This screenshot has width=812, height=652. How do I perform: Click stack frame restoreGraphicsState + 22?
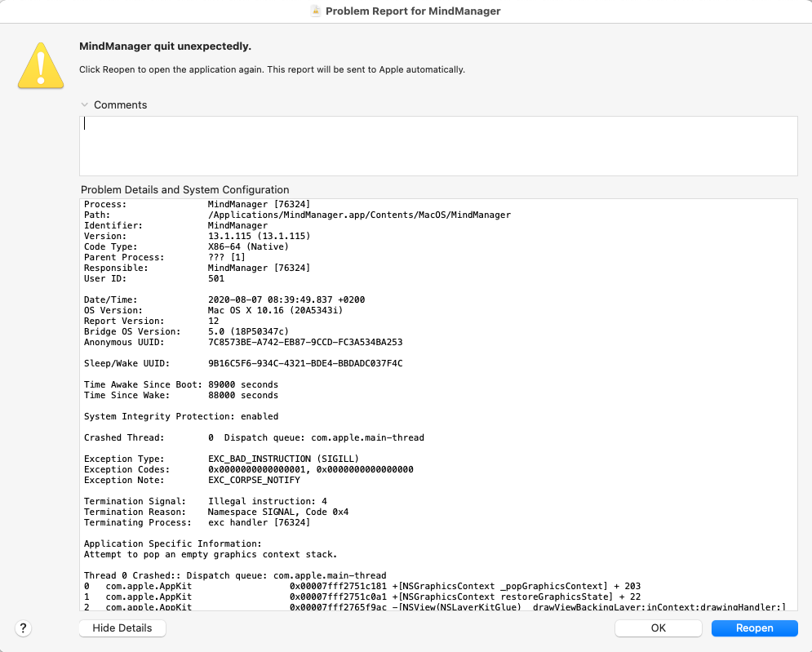tap(362, 597)
